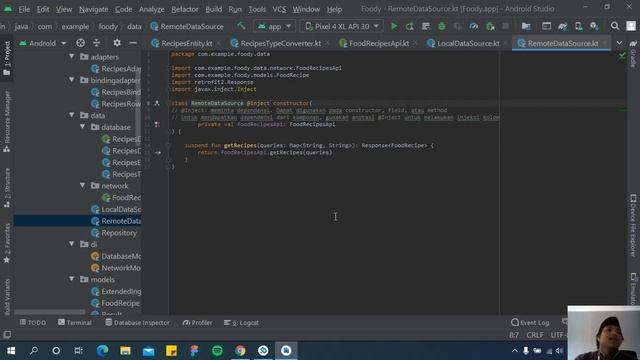Select LocalDataSource file in project tree
Screen dimensions: 640x360
(x=116, y=209)
